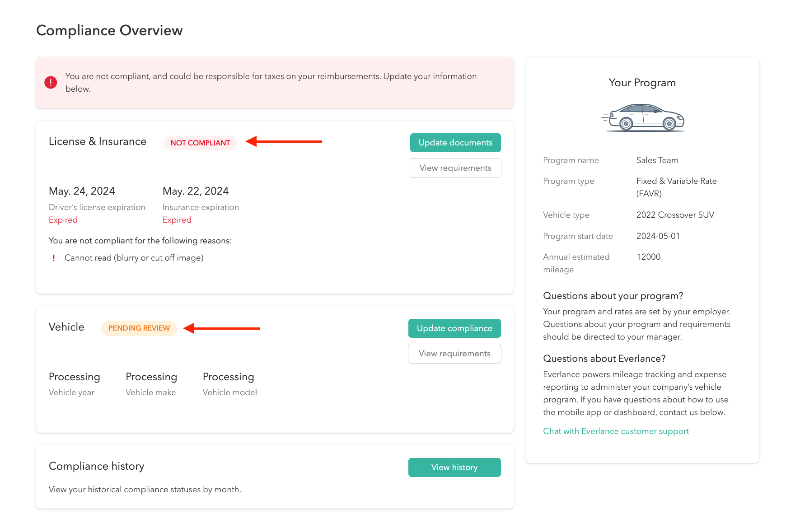
Task: Open View requirements for Vehicle section
Action: [x=454, y=354]
